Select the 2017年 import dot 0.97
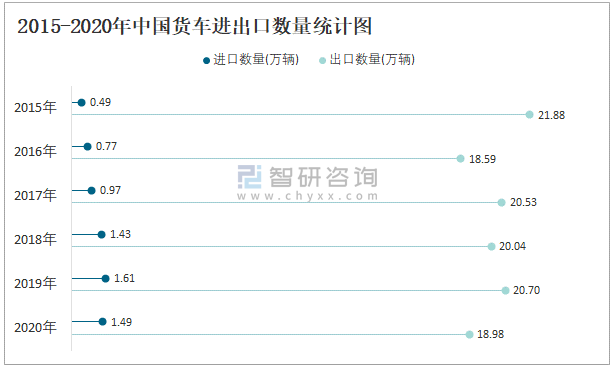Image resolution: width=615 pixels, height=368 pixels. 91,191
